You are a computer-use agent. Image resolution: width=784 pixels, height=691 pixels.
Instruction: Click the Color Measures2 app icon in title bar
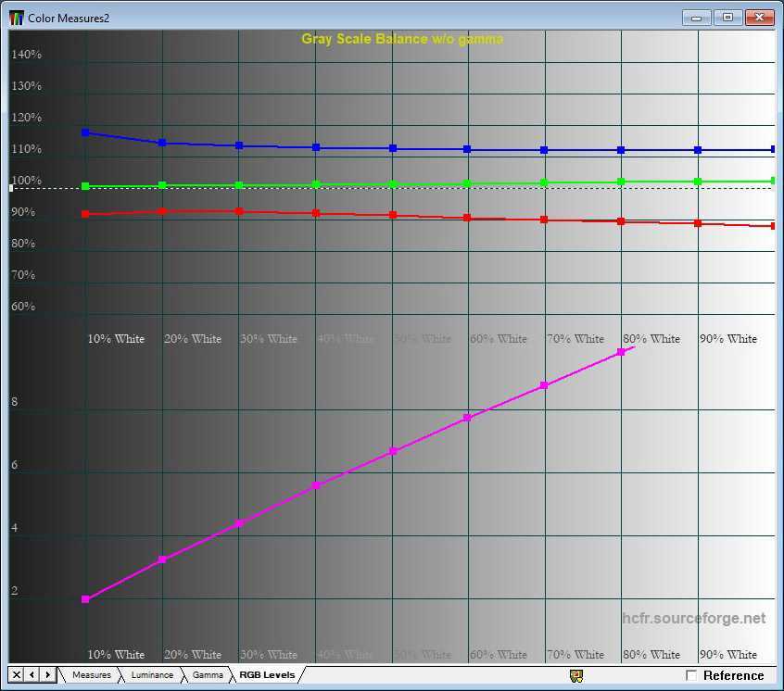(17, 18)
